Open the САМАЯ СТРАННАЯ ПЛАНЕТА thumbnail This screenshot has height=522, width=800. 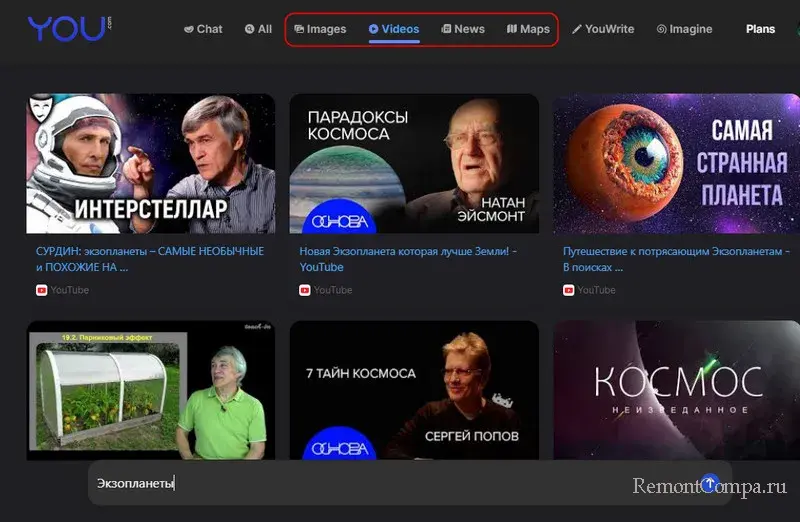pos(677,164)
